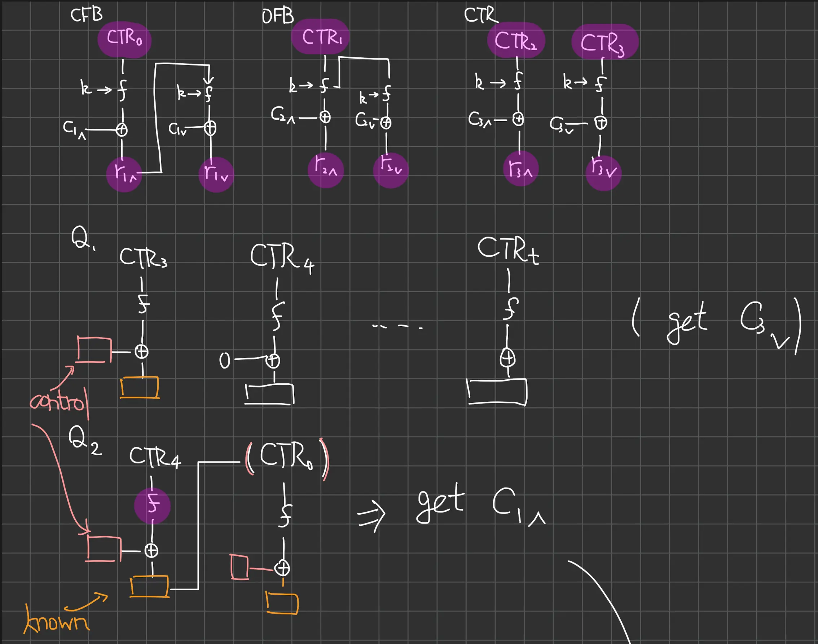
Task: Click the purple CTR3 highlighted label at top
Action: pos(604,42)
